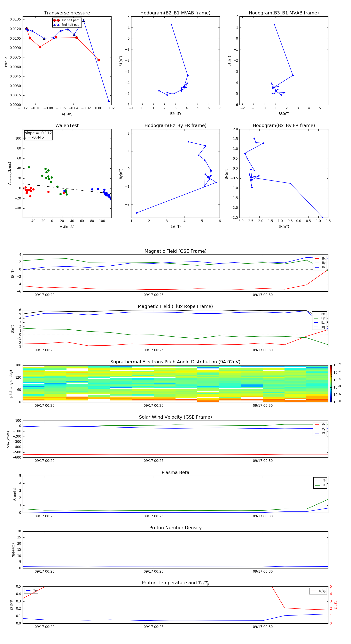This screenshot has width=351, height=644.
Task: Click the "Vz" velocity legend entry
Action: click(x=320, y=433)
